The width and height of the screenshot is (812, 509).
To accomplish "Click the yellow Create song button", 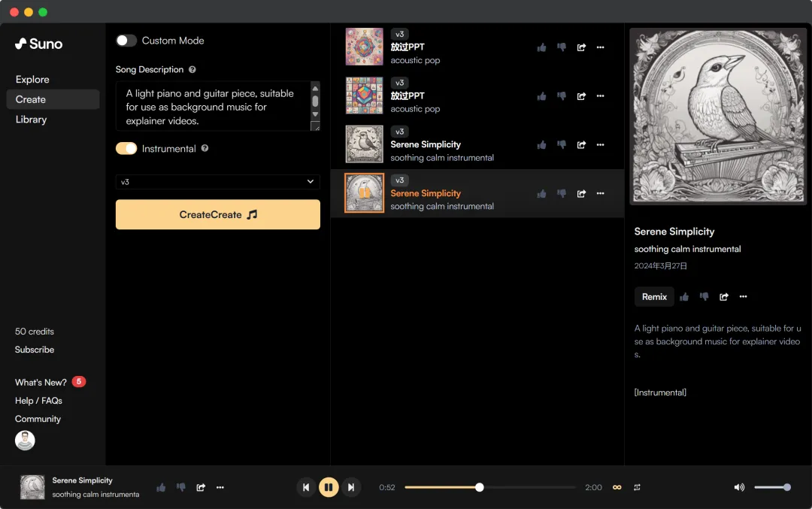I will tap(218, 214).
